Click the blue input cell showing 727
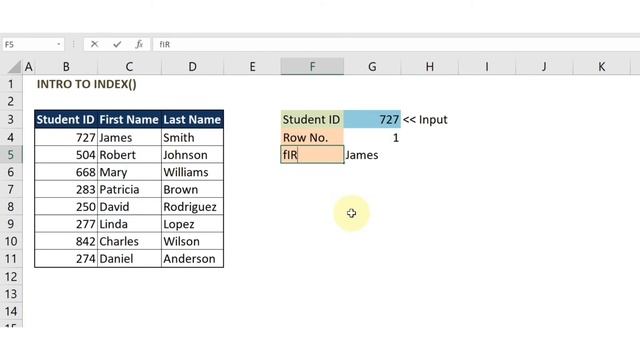640x360 pixels. point(372,119)
